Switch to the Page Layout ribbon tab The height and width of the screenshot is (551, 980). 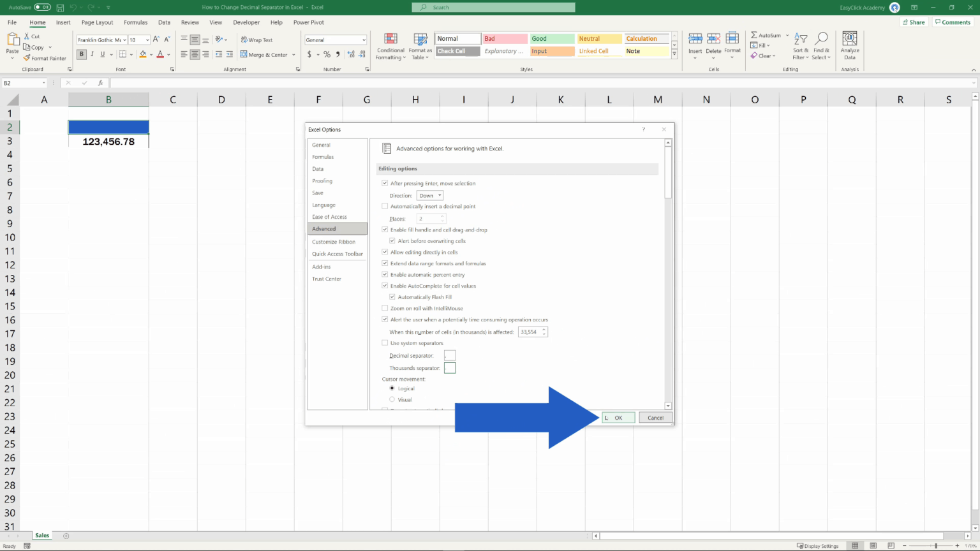pyautogui.click(x=97, y=22)
